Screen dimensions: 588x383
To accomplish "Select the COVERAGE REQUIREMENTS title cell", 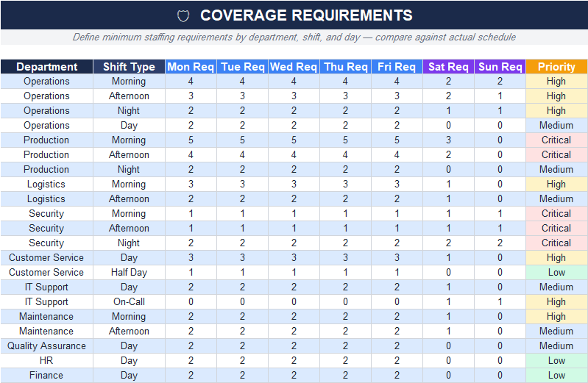I will click(x=294, y=15).
